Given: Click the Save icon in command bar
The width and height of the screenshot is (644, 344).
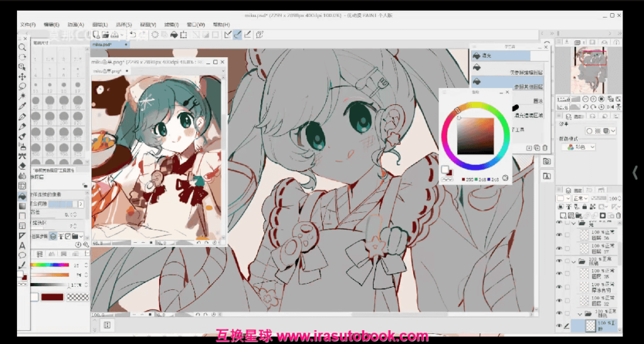Looking at the screenshot, I should click(x=115, y=35).
